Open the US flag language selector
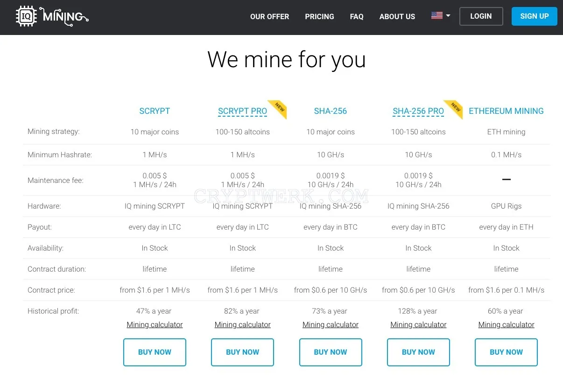This screenshot has height=392, width=563. click(441, 16)
